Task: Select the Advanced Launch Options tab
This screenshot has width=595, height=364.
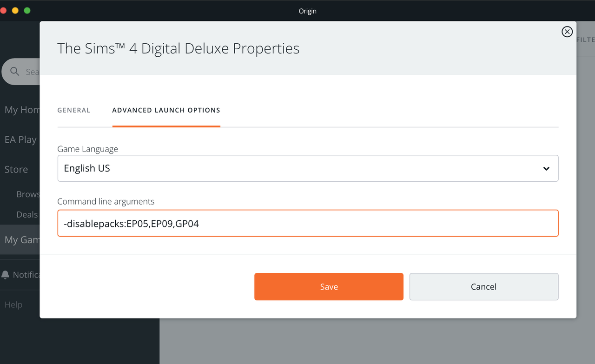Action: tap(166, 110)
